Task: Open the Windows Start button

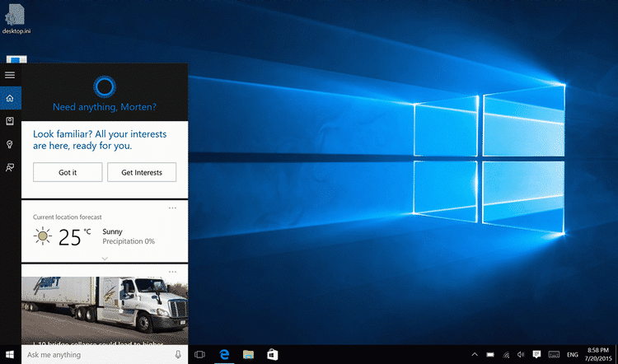Action: pyautogui.click(x=10, y=355)
